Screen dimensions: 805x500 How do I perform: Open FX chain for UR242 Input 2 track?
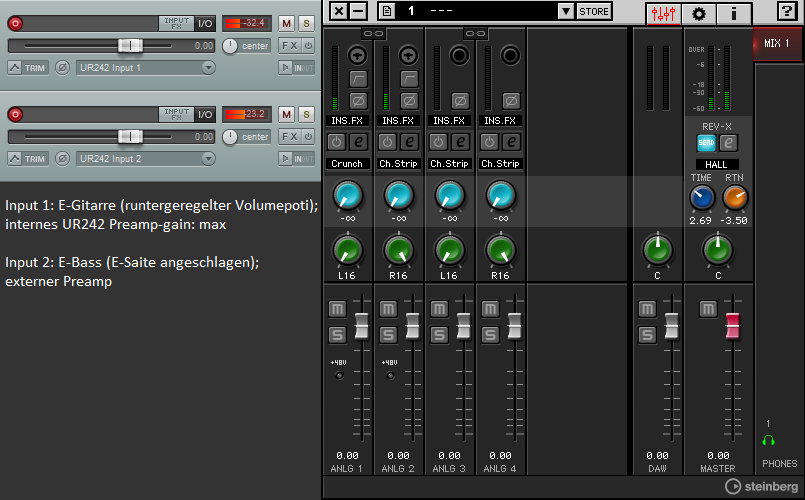[x=290, y=137]
